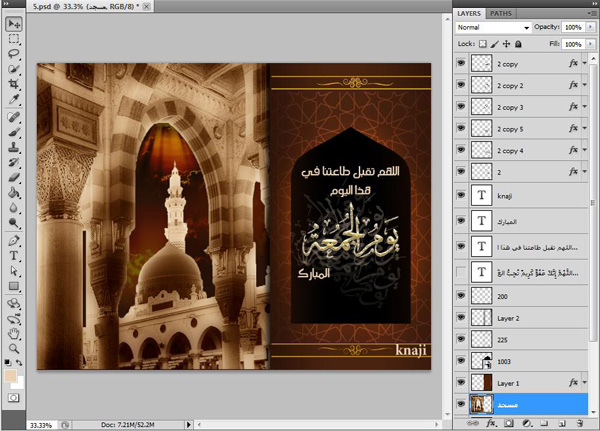Hide the '2 copy' layer
Image resolution: width=600 pixels, height=431 pixels.
click(460, 63)
